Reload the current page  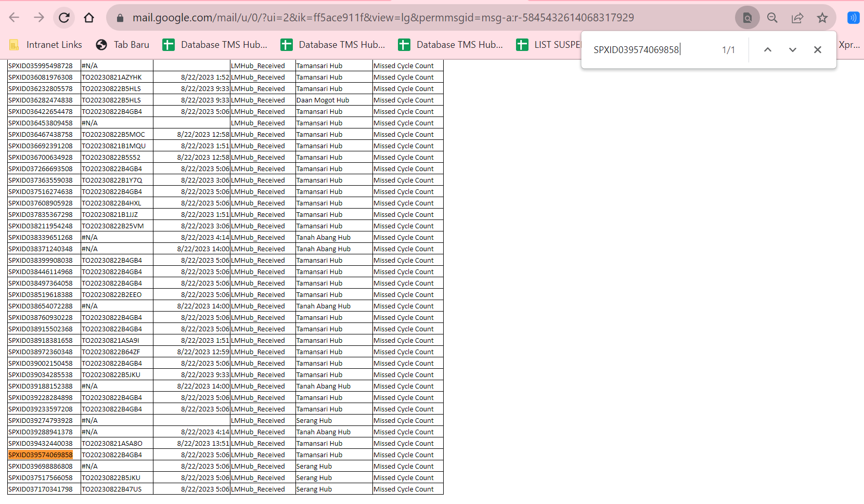[x=64, y=18]
